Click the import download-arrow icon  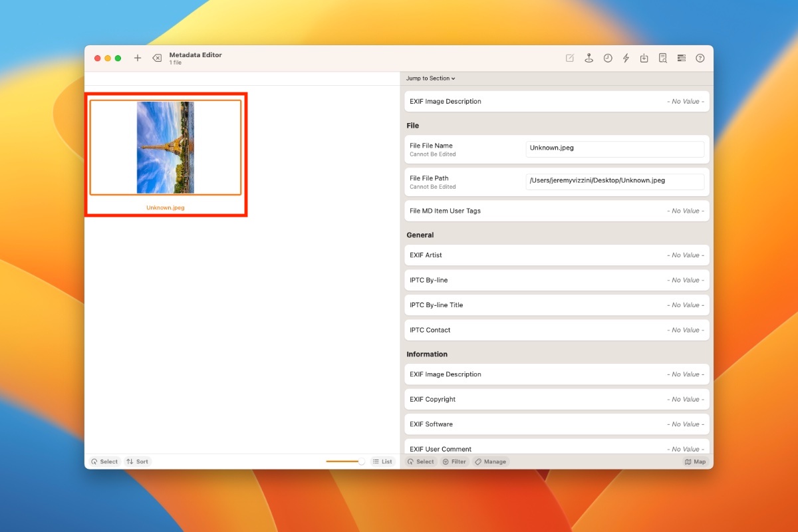pyautogui.click(x=644, y=58)
